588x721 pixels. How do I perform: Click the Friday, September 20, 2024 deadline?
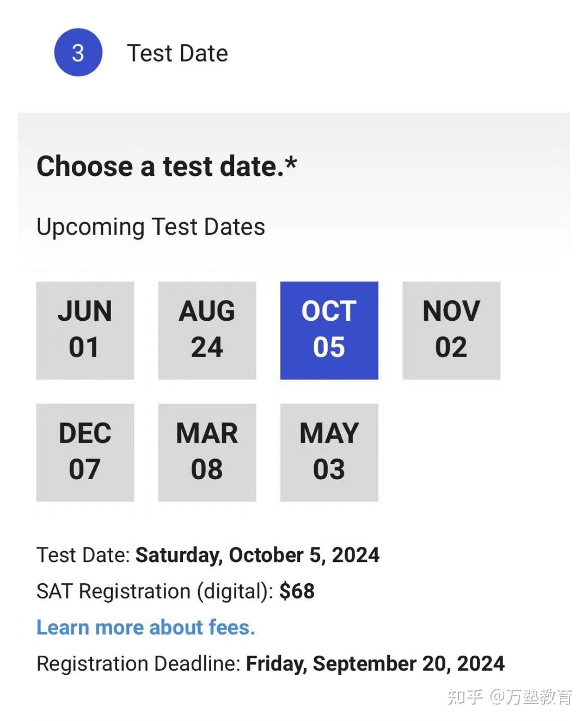pyautogui.click(x=375, y=664)
